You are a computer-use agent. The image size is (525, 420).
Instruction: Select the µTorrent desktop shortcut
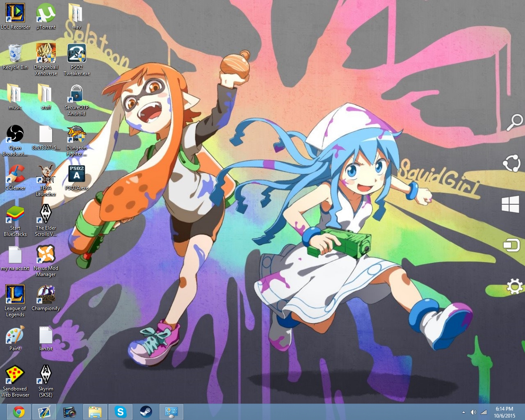46,16
